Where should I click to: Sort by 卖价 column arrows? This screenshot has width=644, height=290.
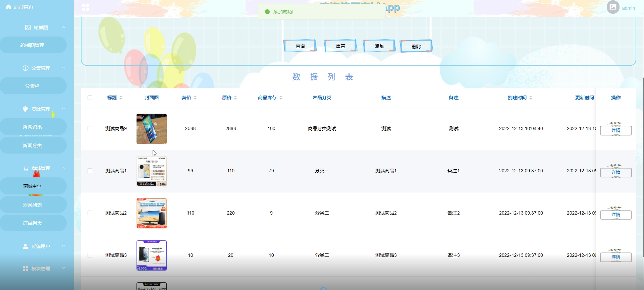click(195, 98)
